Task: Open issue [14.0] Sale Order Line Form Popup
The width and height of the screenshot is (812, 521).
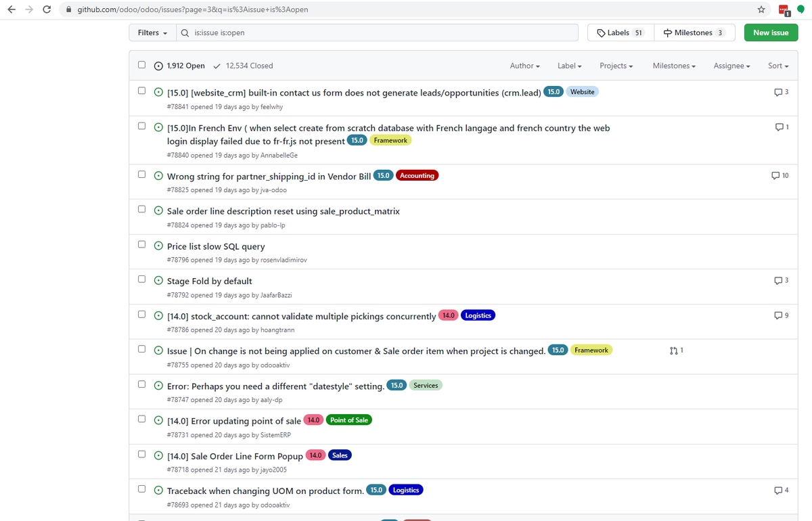Action: [235, 456]
